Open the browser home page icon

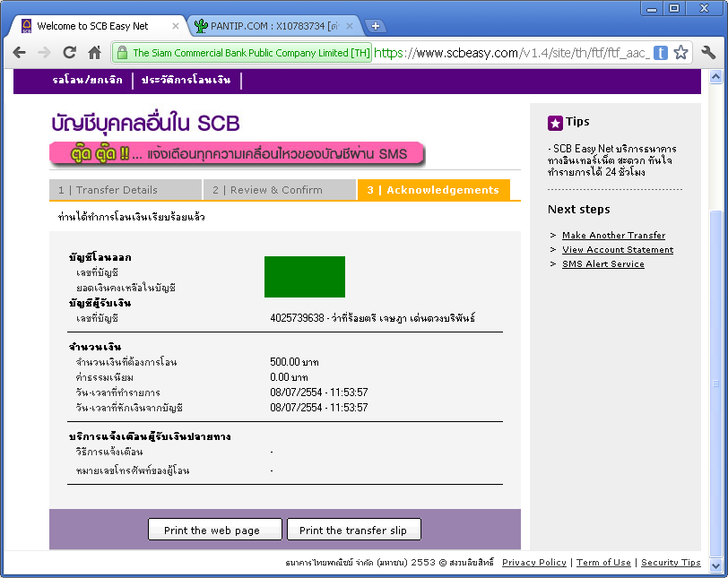(x=95, y=52)
